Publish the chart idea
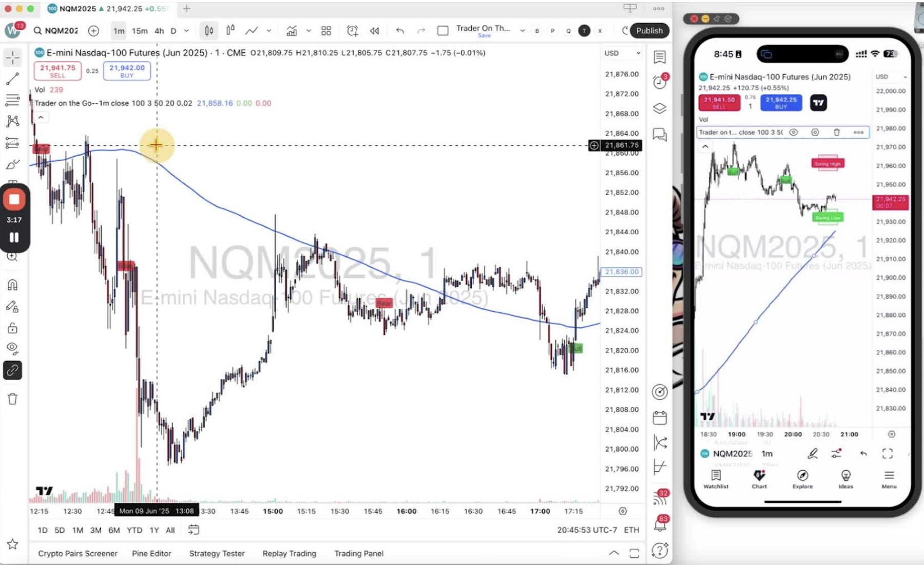924x565 pixels. tap(649, 31)
